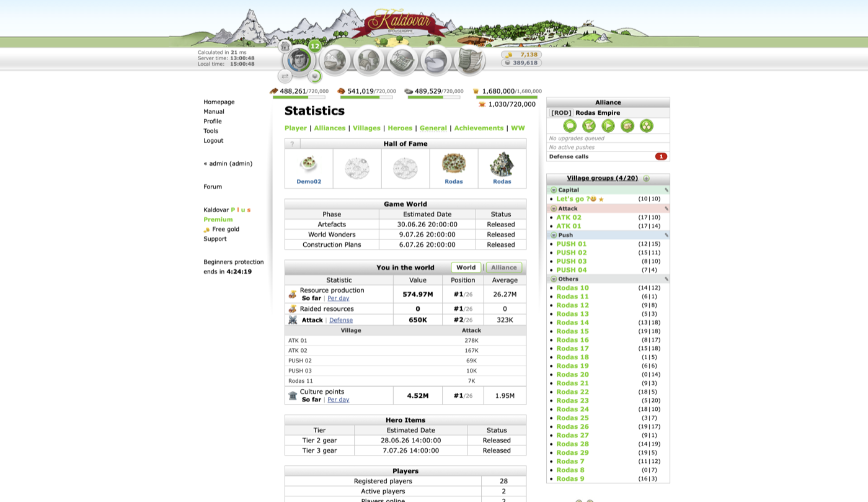
Task: Open the reports papers icon
Action: coord(469,60)
